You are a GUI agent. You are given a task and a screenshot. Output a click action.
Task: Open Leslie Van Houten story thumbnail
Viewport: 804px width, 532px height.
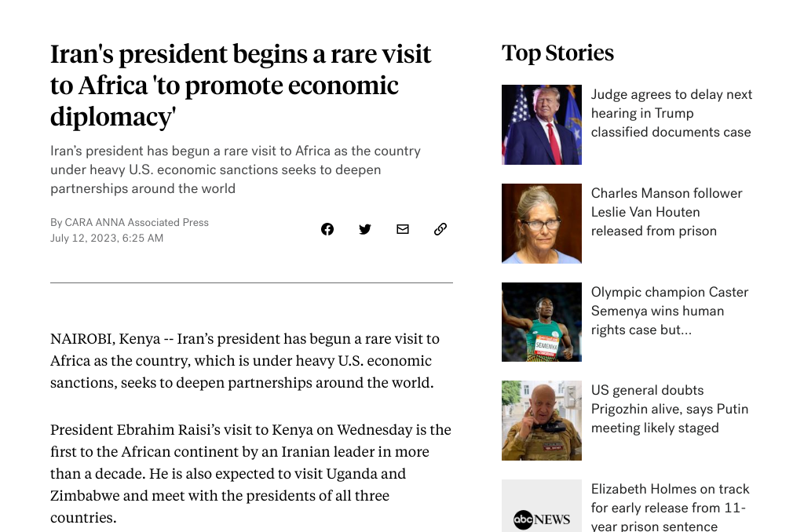[x=542, y=224]
